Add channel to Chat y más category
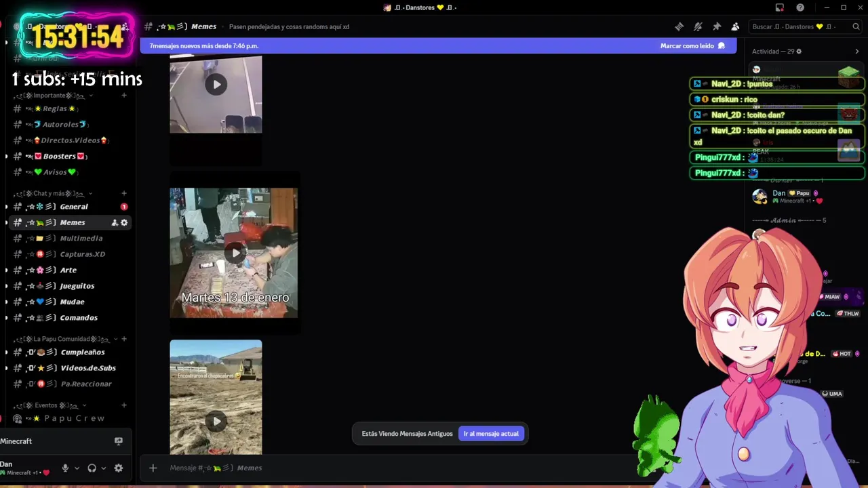This screenshot has height=488, width=868. click(x=124, y=193)
